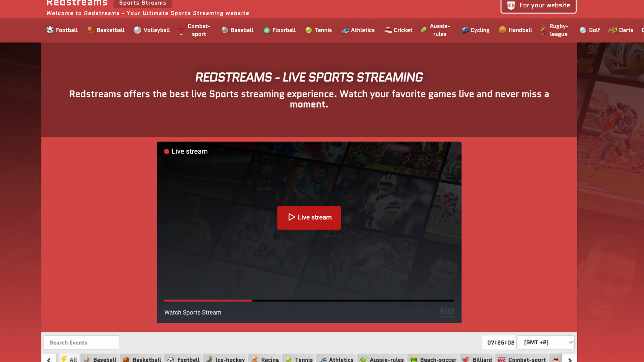The image size is (644, 362).
Task: Click the For your website button
Action: click(x=538, y=5)
